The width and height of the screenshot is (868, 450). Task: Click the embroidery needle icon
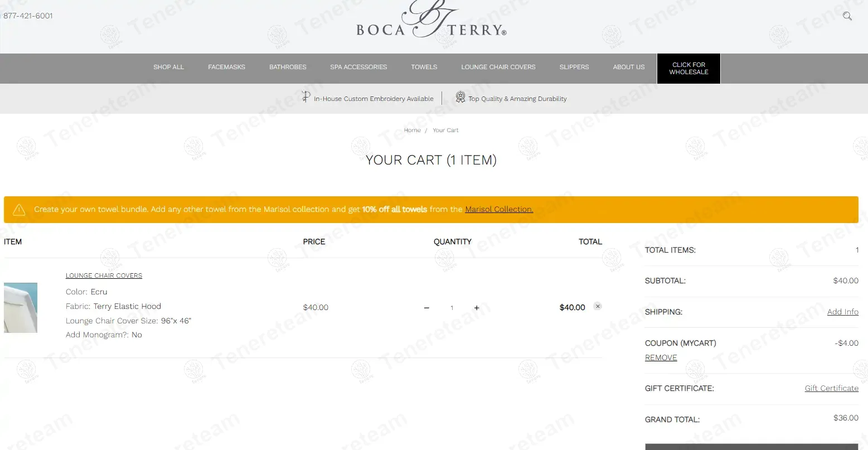pos(306,97)
